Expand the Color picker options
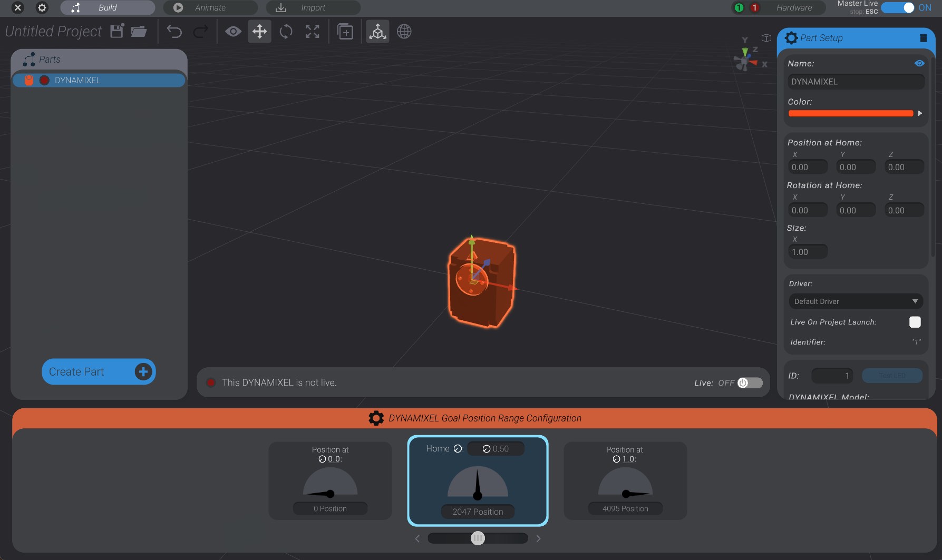The height and width of the screenshot is (560, 942). tap(920, 113)
